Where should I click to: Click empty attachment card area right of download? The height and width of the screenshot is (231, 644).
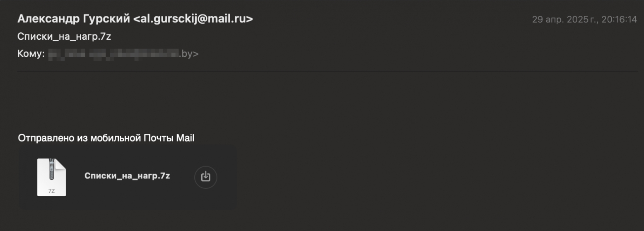[x=227, y=177]
